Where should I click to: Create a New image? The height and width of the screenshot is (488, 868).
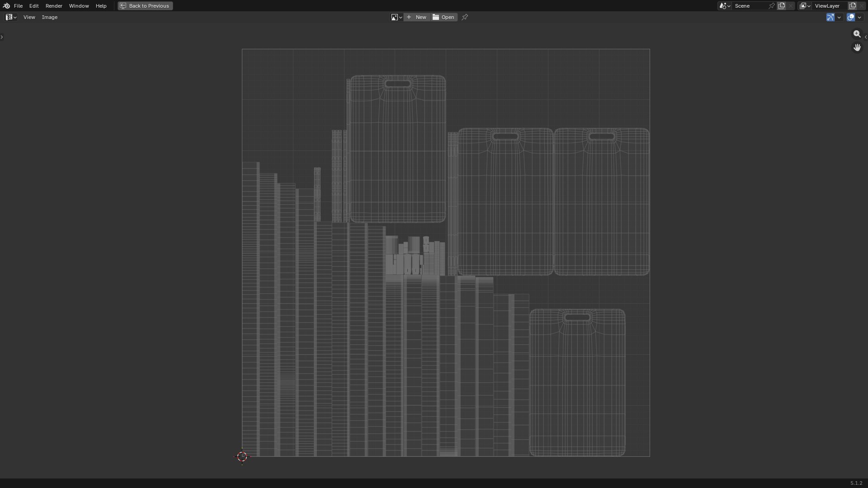(417, 17)
